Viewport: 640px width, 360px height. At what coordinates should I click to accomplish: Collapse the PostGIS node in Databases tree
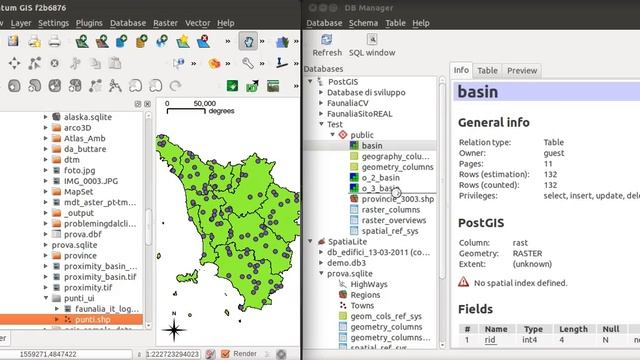coord(311,82)
